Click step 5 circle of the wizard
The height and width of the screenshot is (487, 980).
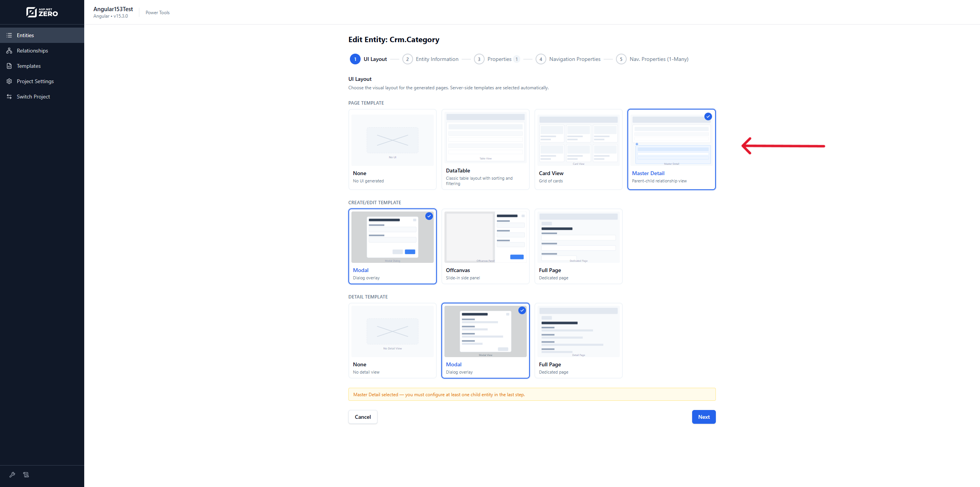pyautogui.click(x=621, y=59)
